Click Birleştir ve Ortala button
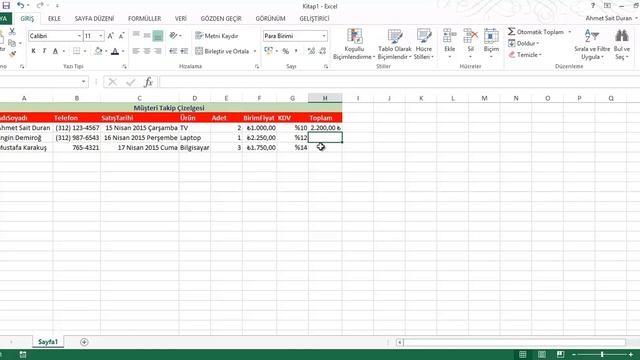The image size is (640, 360). click(222, 51)
